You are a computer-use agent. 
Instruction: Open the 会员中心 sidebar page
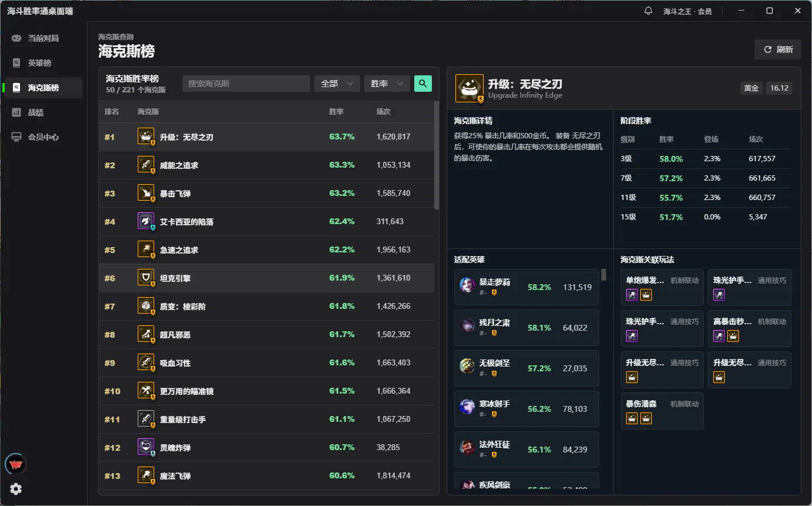pyautogui.click(x=44, y=137)
